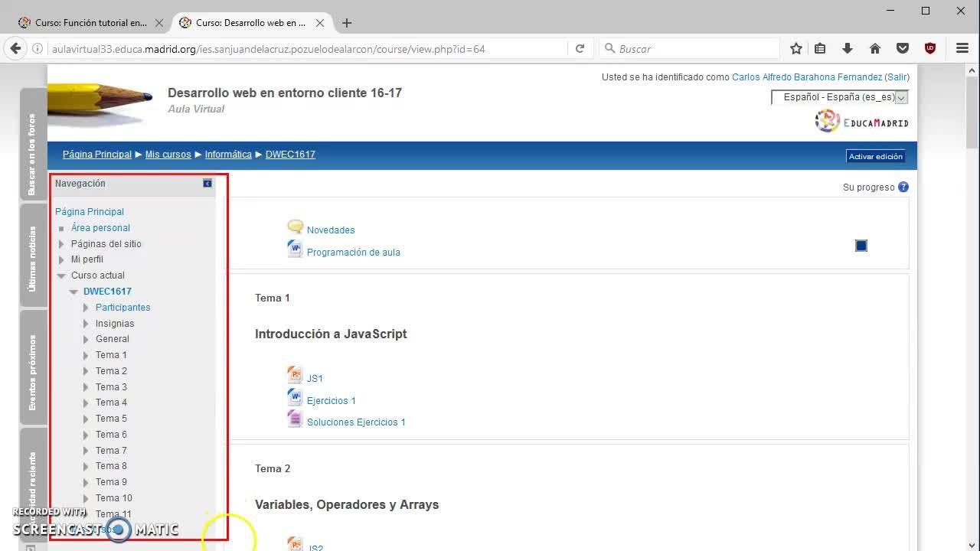Screen dimensions: 980x551
Task: Expand the Mi perfil tree node
Action: [x=61, y=259]
